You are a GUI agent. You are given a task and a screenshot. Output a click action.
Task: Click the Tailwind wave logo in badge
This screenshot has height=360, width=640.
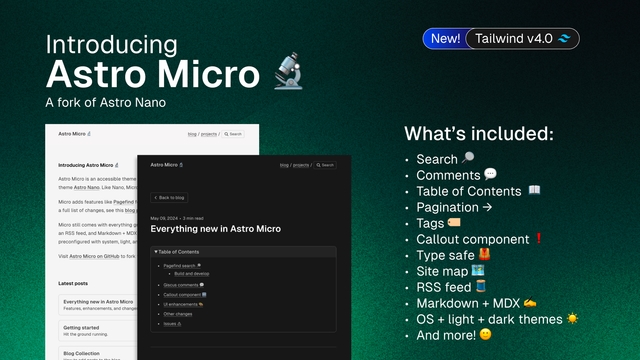(x=564, y=38)
